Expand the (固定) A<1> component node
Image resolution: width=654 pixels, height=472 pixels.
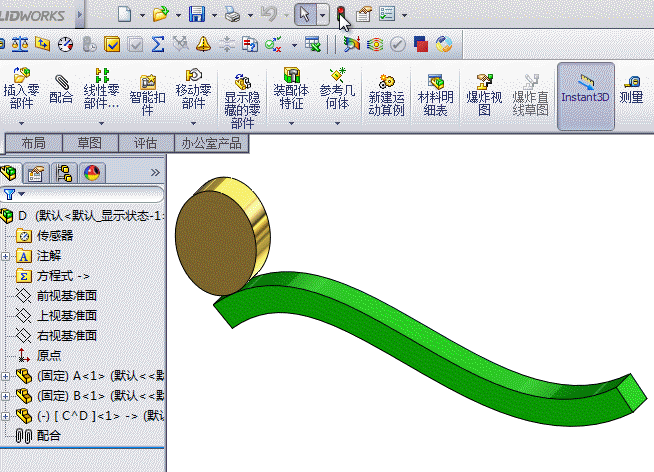(x=5, y=376)
